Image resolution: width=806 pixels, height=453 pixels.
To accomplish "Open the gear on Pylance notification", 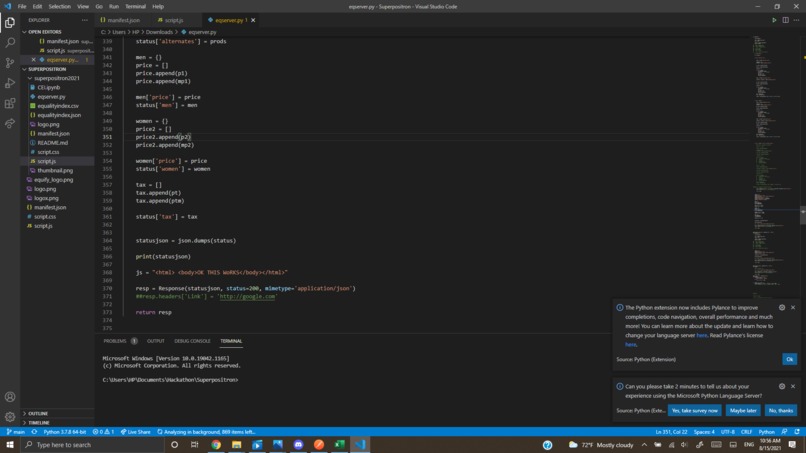I will tap(782, 307).
